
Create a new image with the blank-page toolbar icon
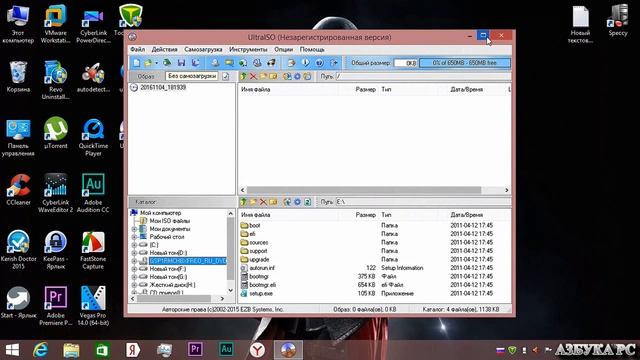pos(136,63)
